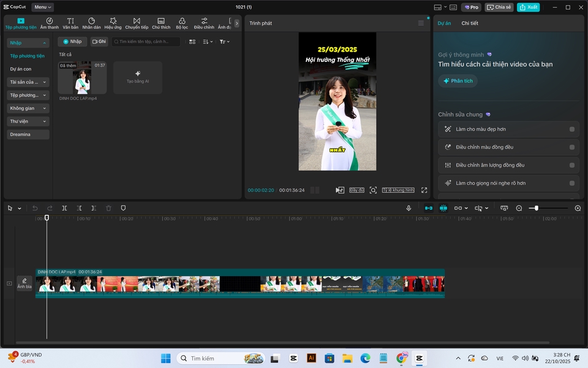
Task: Click the microphone record voiceover icon
Action: coord(409,209)
